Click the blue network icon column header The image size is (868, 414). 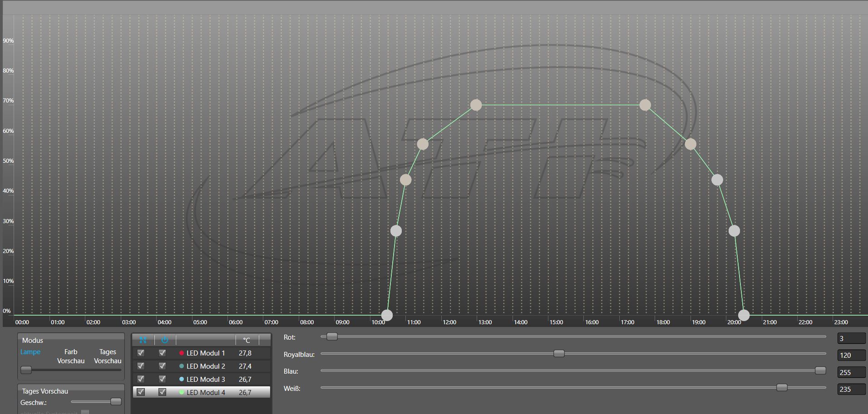tap(143, 340)
